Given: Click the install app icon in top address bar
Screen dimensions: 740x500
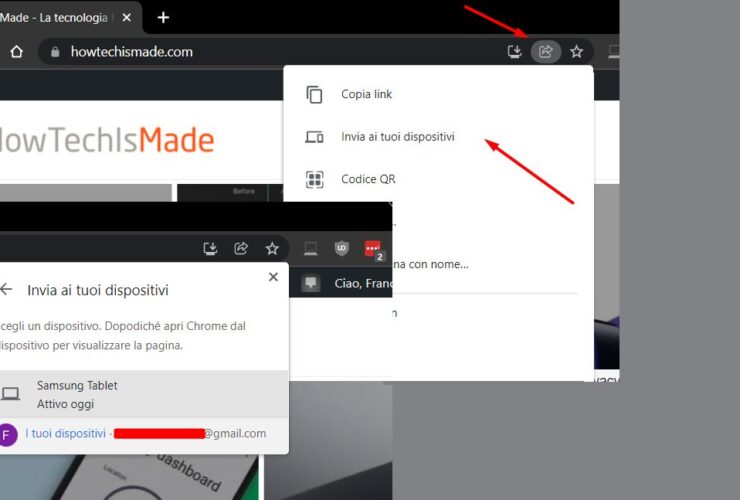Looking at the screenshot, I should [514, 51].
